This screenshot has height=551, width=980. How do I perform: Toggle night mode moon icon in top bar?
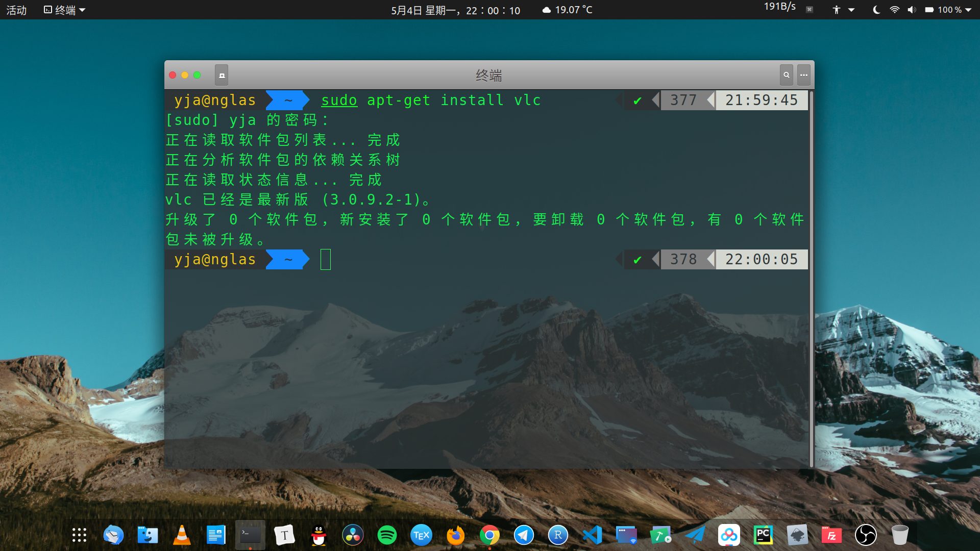click(876, 10)
